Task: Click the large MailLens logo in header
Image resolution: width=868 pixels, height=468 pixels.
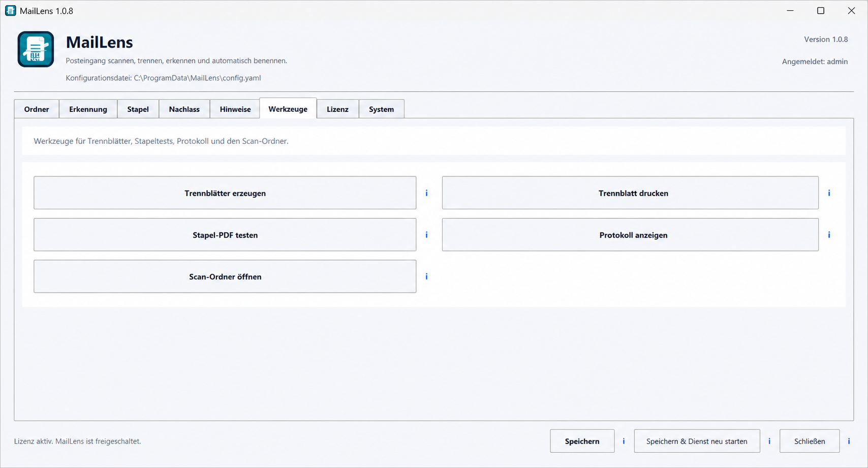Action: pyautogui.click(x=36, y=49)
